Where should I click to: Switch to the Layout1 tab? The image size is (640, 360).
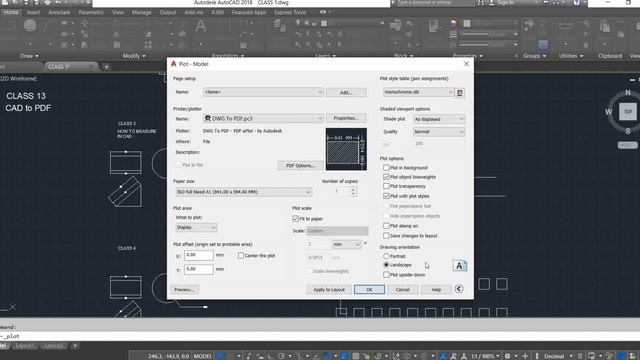click(x=25, y=346)
